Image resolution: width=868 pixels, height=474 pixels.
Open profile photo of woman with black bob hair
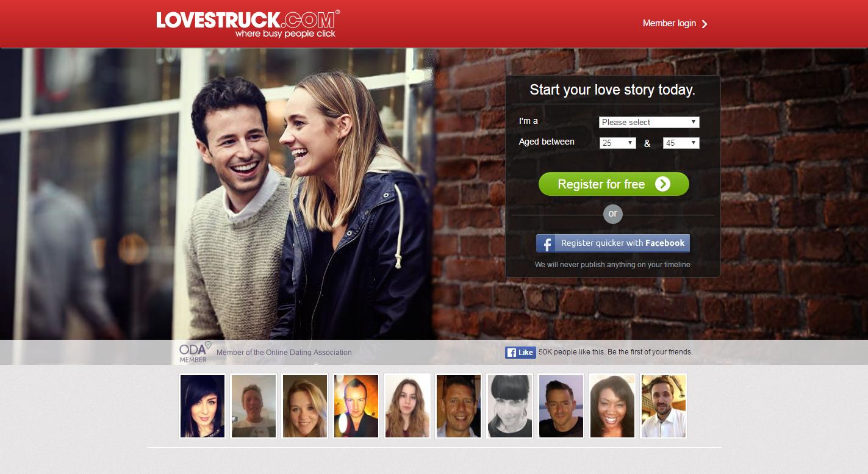(x=203, y=406)
